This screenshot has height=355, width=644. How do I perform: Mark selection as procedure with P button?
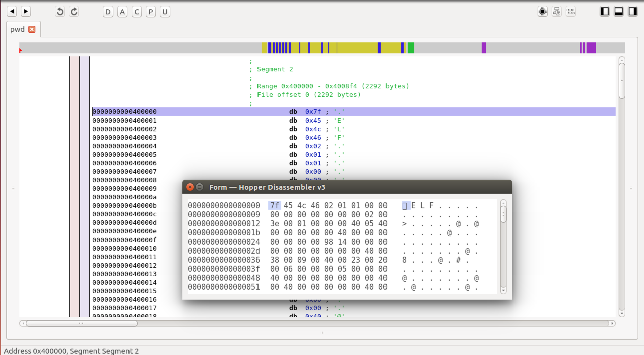click(x=151, y=12)
